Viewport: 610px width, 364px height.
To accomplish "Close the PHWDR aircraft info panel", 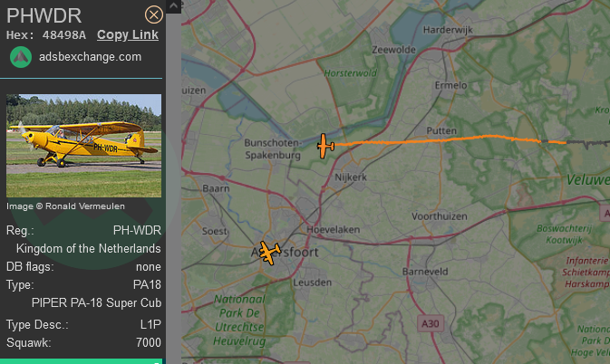I will 154,14.
